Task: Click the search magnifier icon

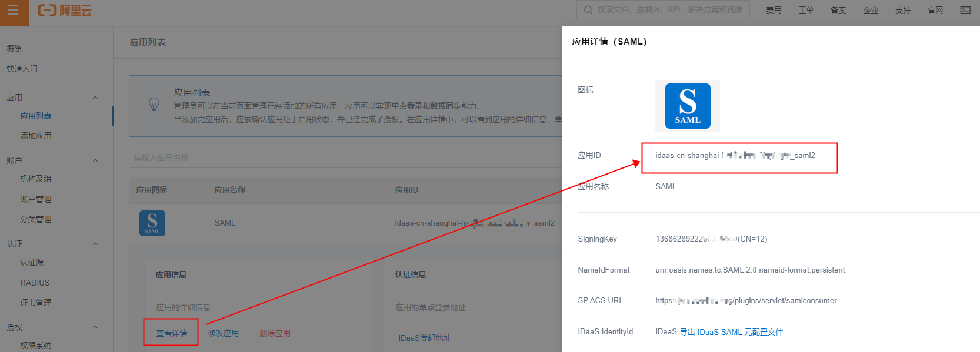Action: [588, 9]
